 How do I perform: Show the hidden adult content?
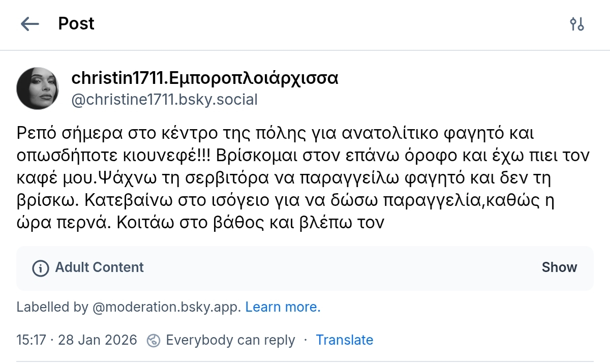pos(559,267)
